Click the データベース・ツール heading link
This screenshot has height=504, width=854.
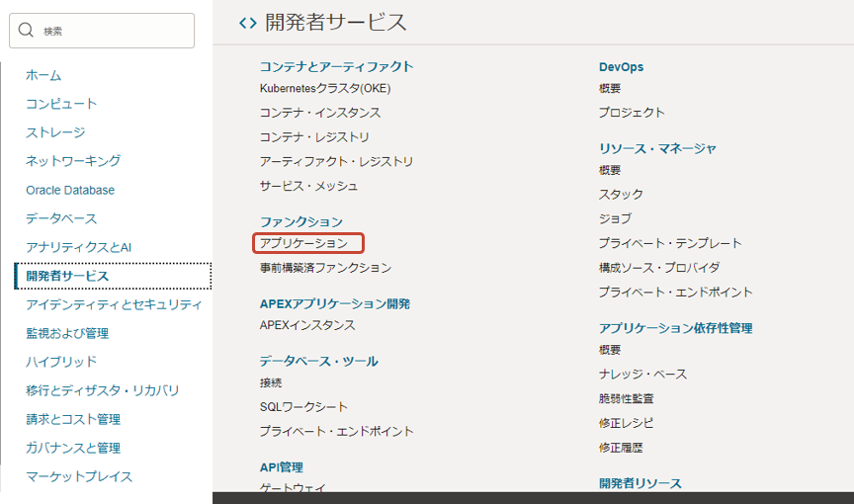point(318,362)
